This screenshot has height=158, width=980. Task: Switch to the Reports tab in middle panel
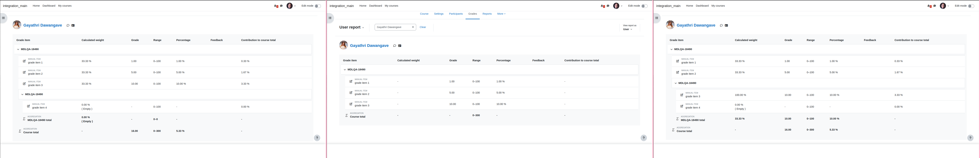[487, 14]
